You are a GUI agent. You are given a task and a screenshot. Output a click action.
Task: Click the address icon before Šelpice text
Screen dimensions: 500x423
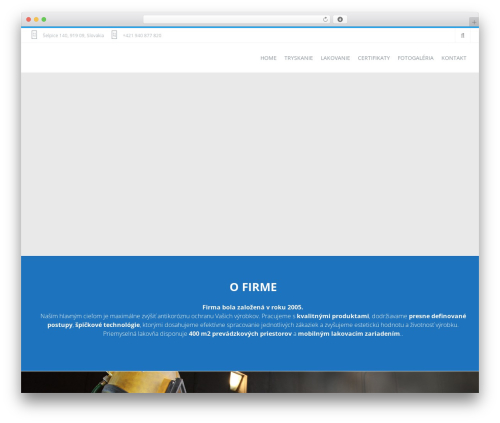(34, 35)
